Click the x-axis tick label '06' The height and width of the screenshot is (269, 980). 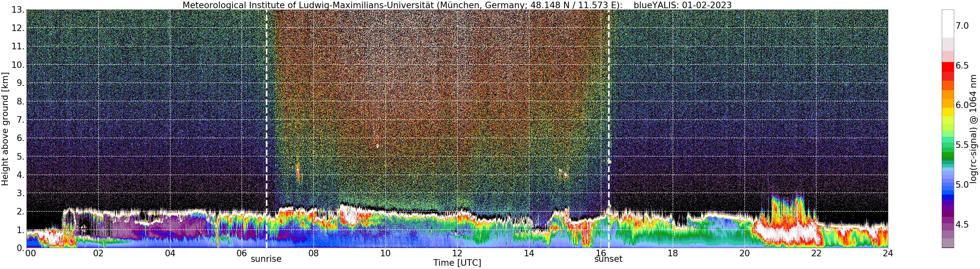(242, 253)
